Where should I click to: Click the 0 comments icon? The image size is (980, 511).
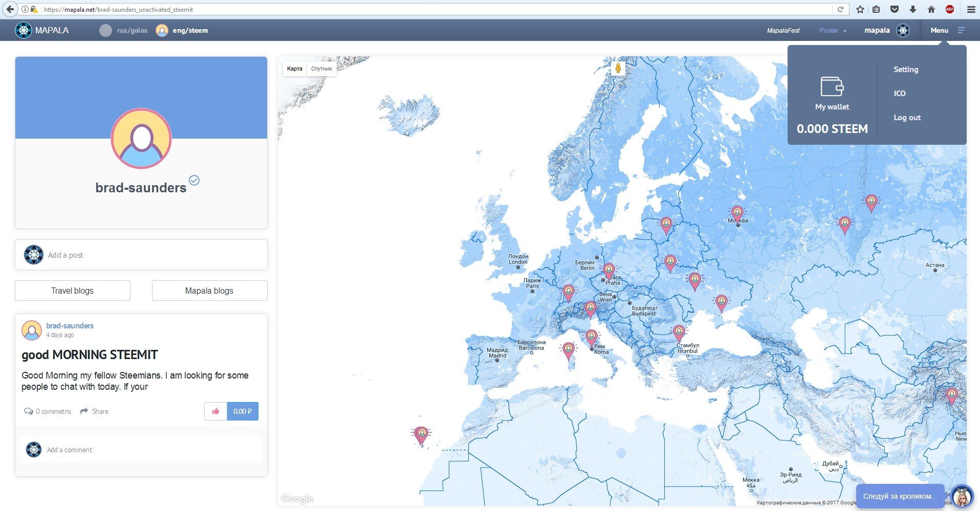(x=29, y=411)
